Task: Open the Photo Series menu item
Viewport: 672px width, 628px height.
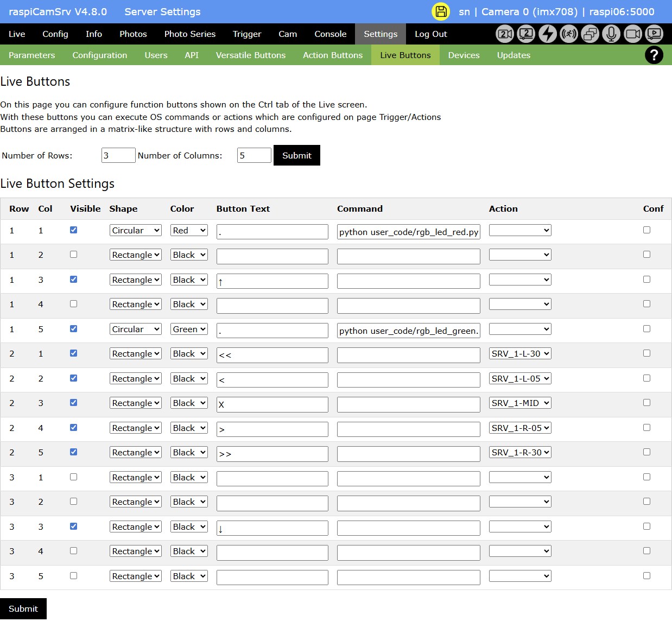Action: [190, 34]
